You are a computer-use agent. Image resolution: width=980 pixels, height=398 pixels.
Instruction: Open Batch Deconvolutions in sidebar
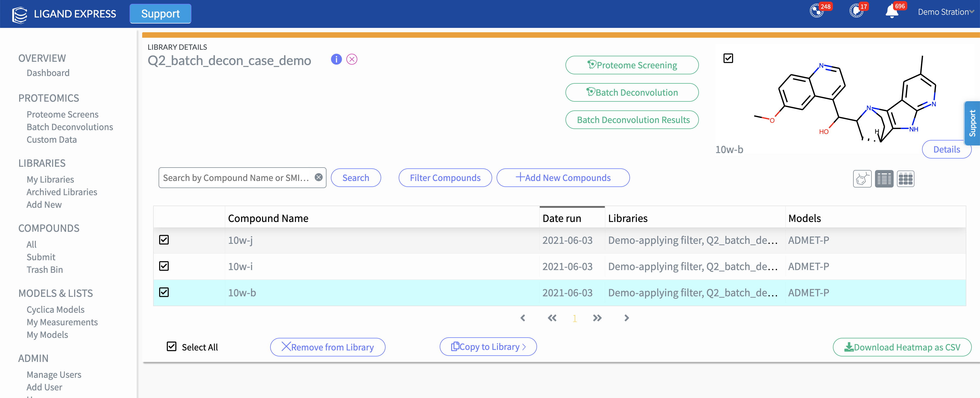pos(70,127)
